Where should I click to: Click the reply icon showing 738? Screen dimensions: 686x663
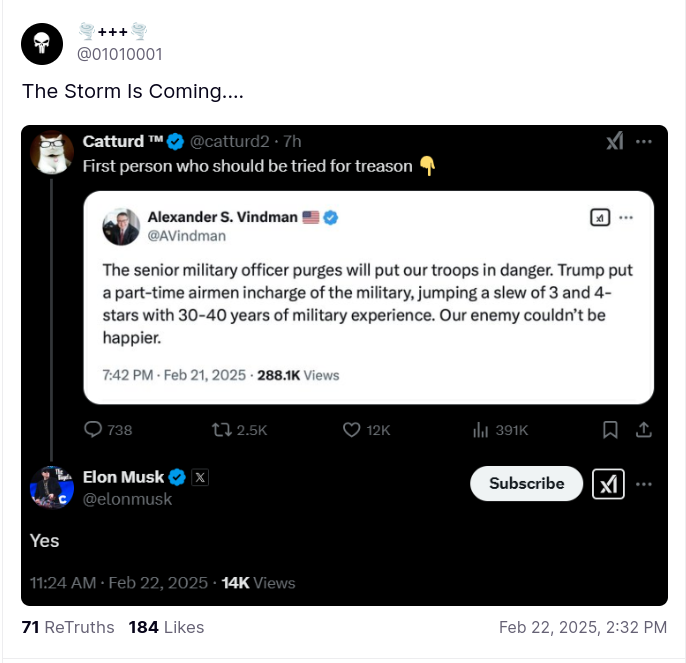[94, 429]
